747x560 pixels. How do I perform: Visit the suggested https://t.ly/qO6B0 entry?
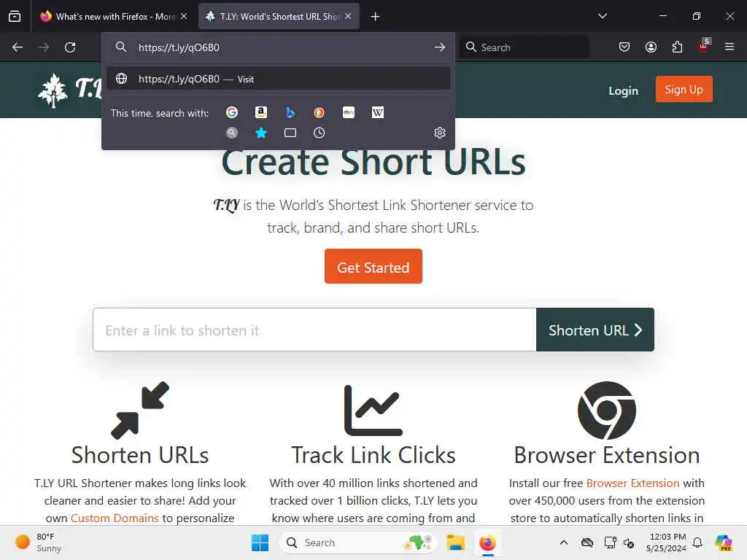278,79
